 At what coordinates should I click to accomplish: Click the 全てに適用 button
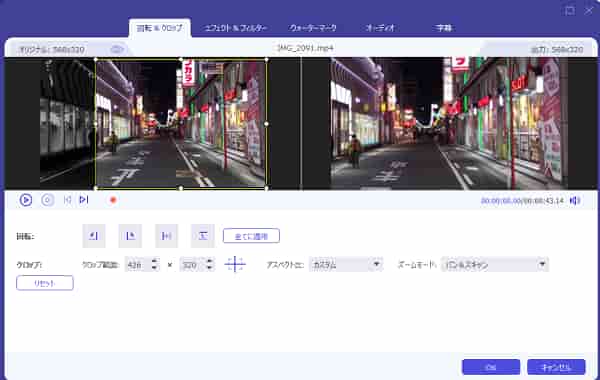pos(251,236)
